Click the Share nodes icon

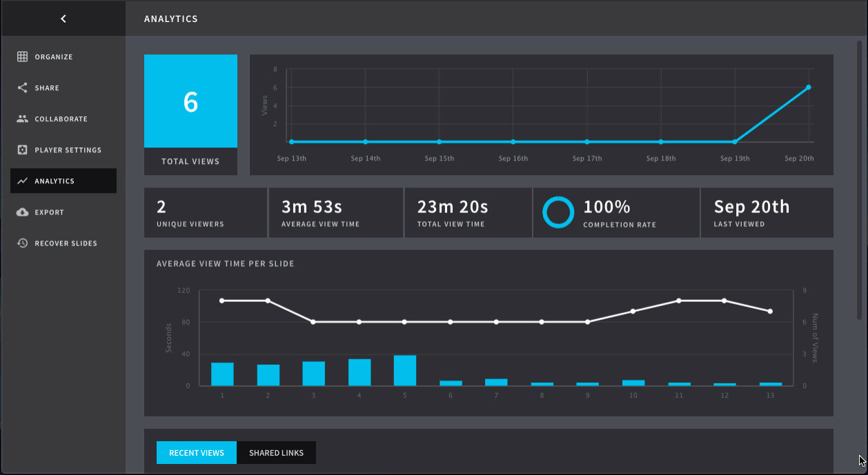(22, 88)
